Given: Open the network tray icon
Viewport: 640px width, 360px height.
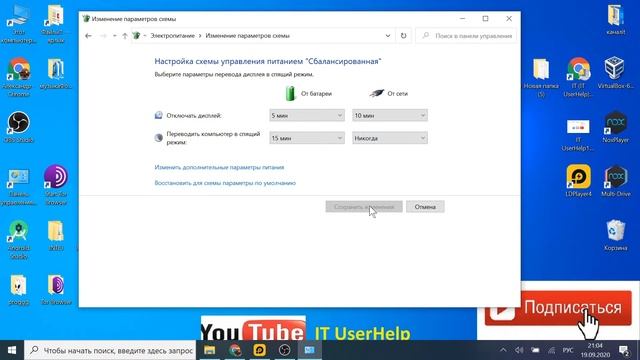Looking at the screenshot, I should click(551, 350).
